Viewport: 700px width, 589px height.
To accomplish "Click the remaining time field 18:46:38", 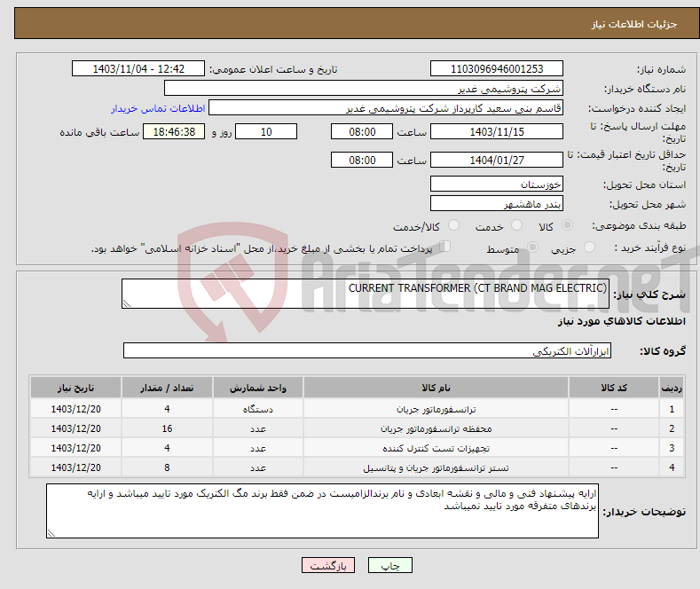I will pos(174,131).
